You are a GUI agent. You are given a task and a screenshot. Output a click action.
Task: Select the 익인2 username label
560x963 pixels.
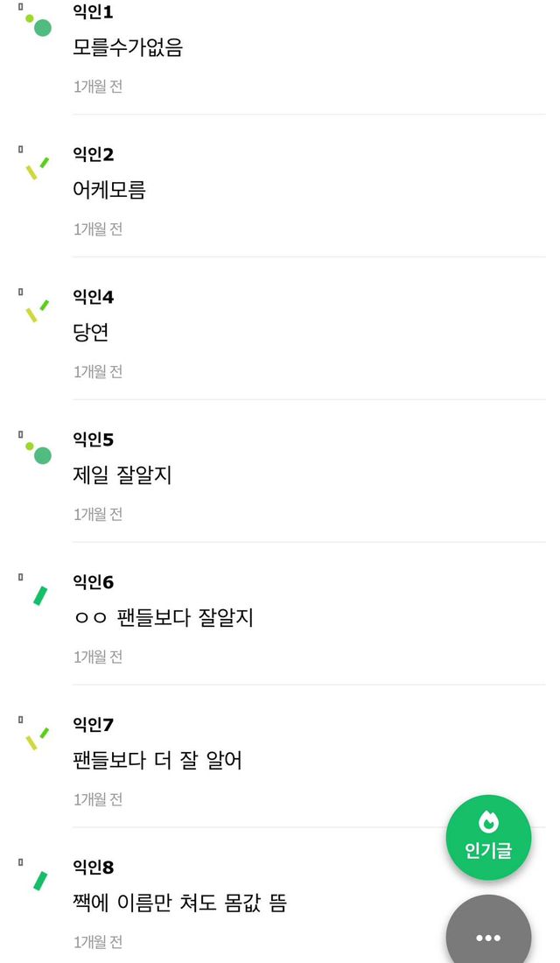point(93,155)
